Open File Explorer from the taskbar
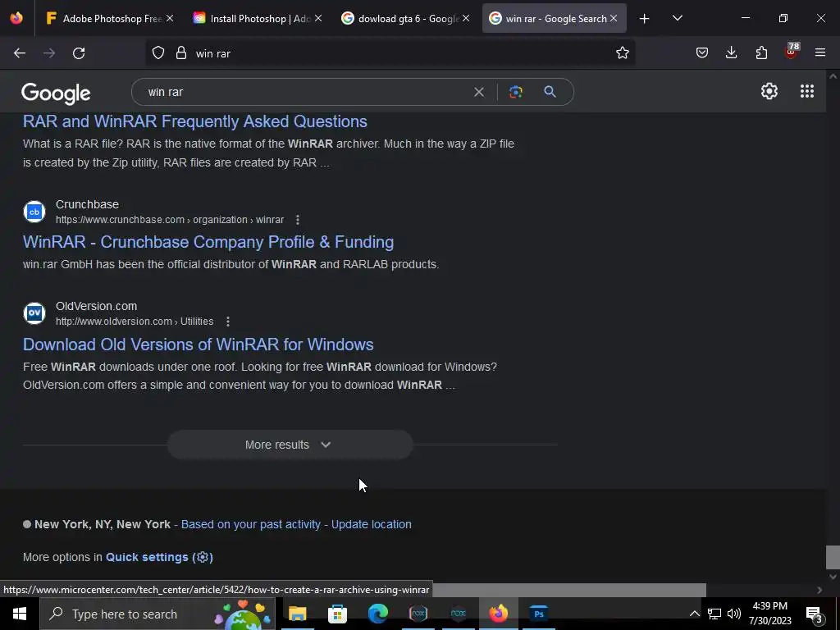This screenshot has width=840, height=630. tap(297, 614)
